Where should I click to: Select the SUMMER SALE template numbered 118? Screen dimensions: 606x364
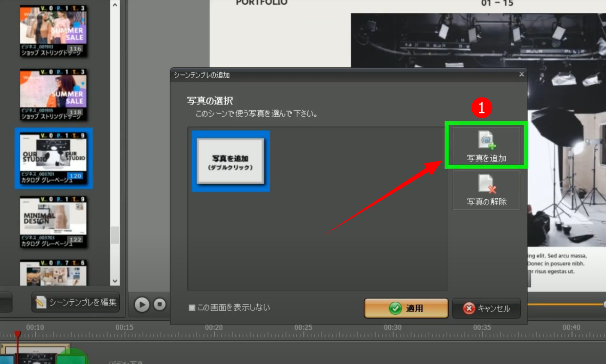tap(54, 94)
